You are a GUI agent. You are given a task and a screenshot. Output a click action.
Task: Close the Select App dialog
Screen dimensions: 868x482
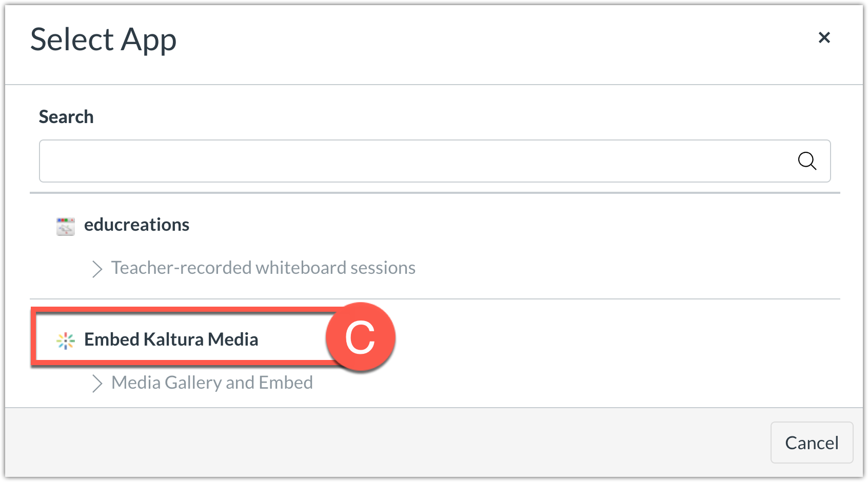(824, 37)
